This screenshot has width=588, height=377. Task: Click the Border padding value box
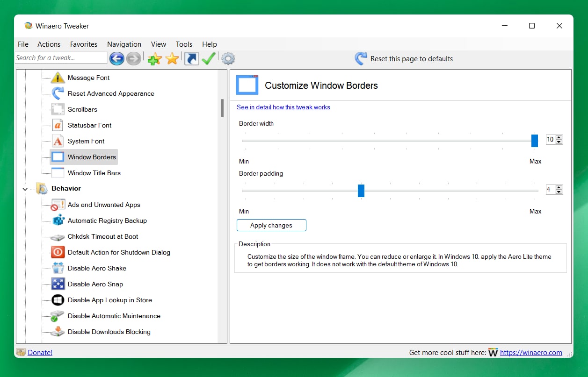tap(551, 190)
